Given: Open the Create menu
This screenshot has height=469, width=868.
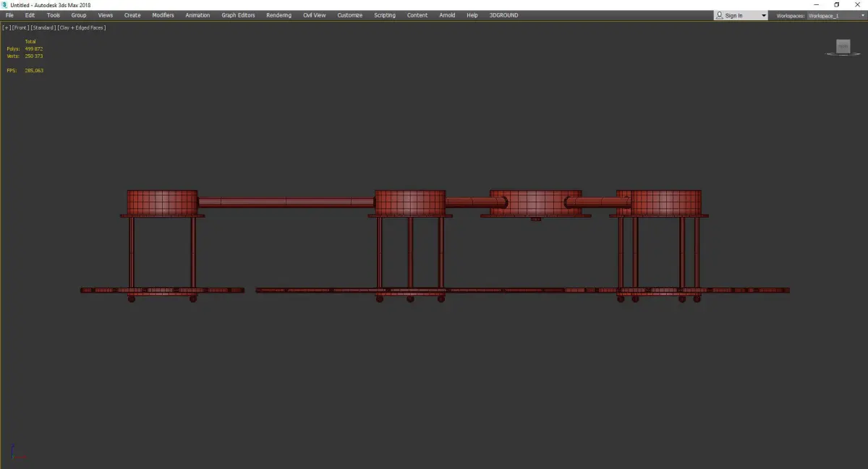Looking at the screenshot, I should [x=132, y=15].
